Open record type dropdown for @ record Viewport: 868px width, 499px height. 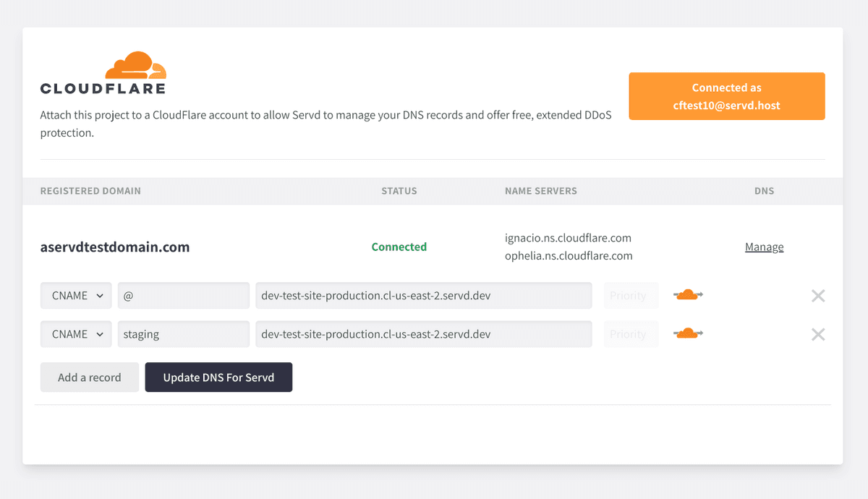click(76, 296)
